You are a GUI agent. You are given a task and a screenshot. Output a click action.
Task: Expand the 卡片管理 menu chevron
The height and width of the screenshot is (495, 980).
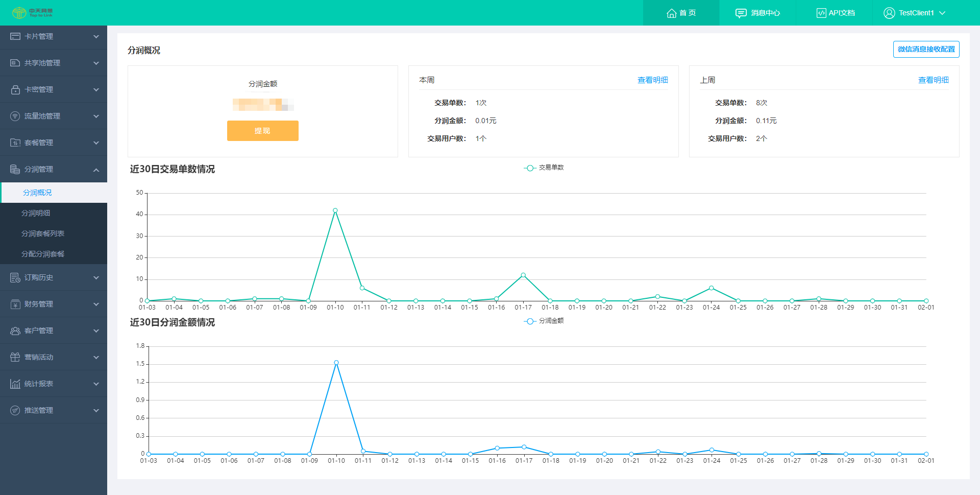click(96, 37)
